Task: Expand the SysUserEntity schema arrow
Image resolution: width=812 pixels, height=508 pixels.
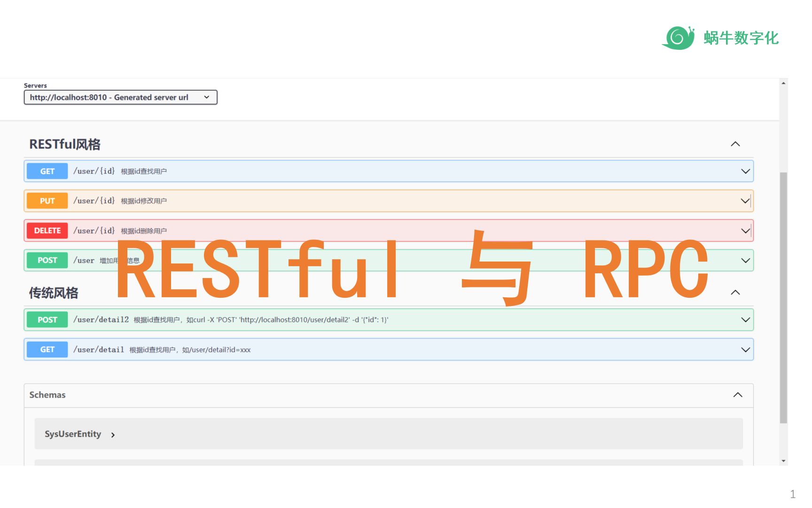Action: point(113,435)
